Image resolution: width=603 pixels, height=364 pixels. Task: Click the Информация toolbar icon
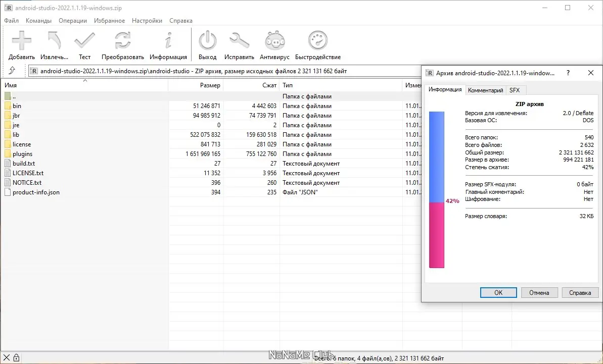point(168,43)
